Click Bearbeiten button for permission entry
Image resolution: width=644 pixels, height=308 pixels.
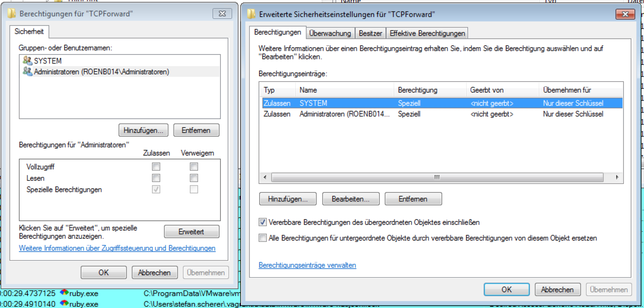click(351, 199)
